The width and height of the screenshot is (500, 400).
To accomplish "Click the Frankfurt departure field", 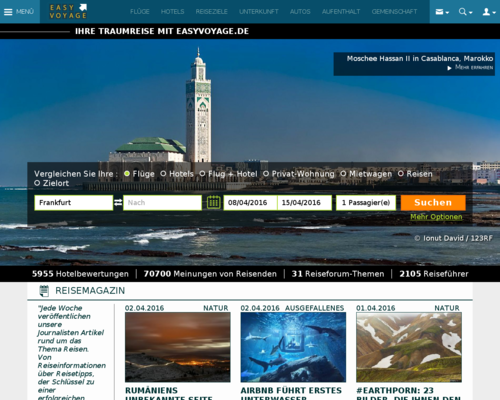I will click(x=74, y=203).
